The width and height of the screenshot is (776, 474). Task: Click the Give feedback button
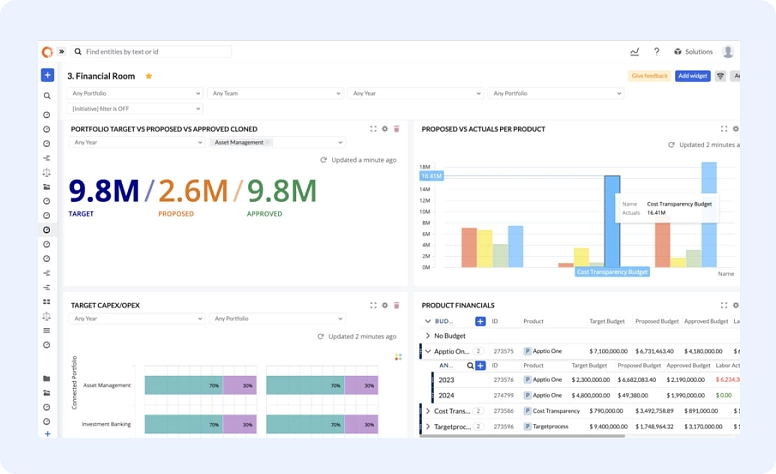click(649, 76)
